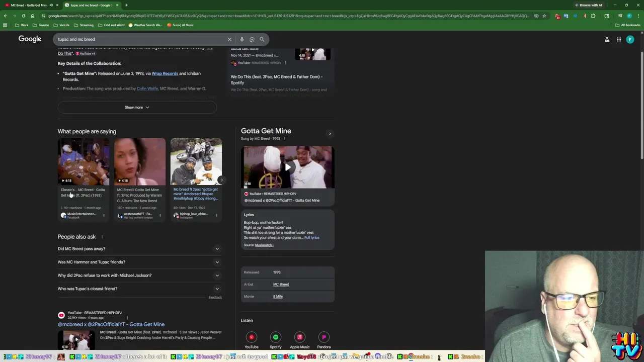The height and width of the screenshot is (362, 644).
Task: Reload the current Google search page
Action: [23, 16]
